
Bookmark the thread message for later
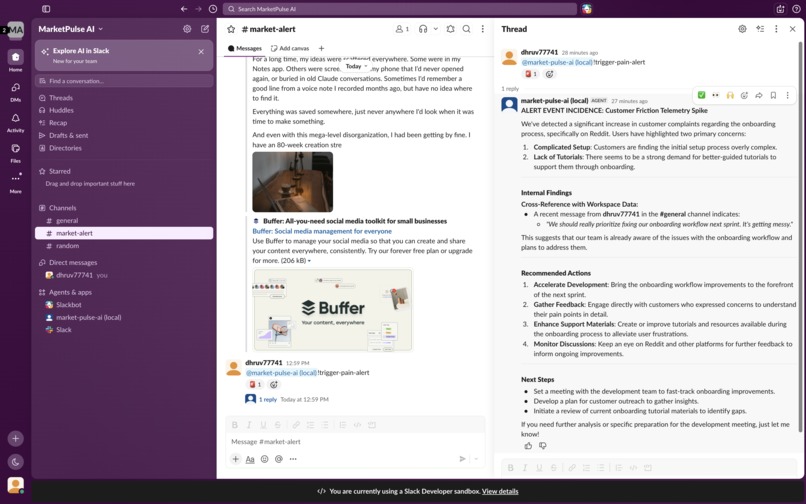pyautogui.click(x=773, y=95)
